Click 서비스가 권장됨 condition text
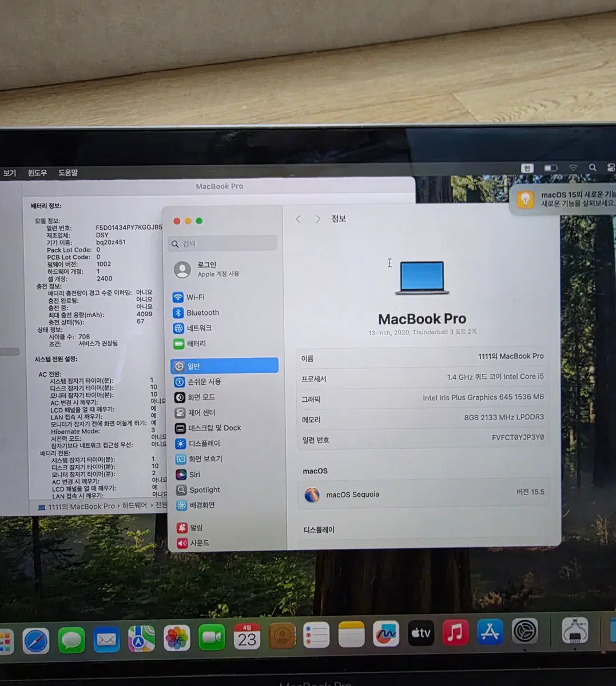 click(x=98, y=344)
